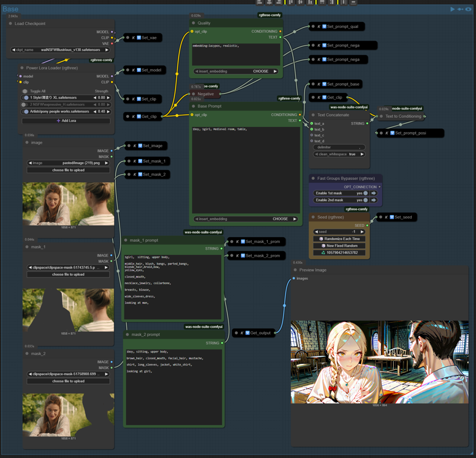Click the mask_1 prompt text area
476x458 pixels.
[x=173, y=286]
